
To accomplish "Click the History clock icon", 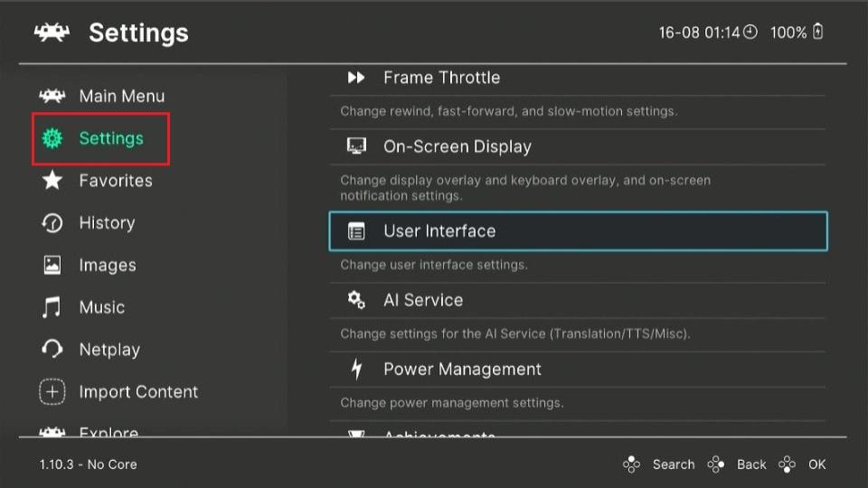I will 52,223.
